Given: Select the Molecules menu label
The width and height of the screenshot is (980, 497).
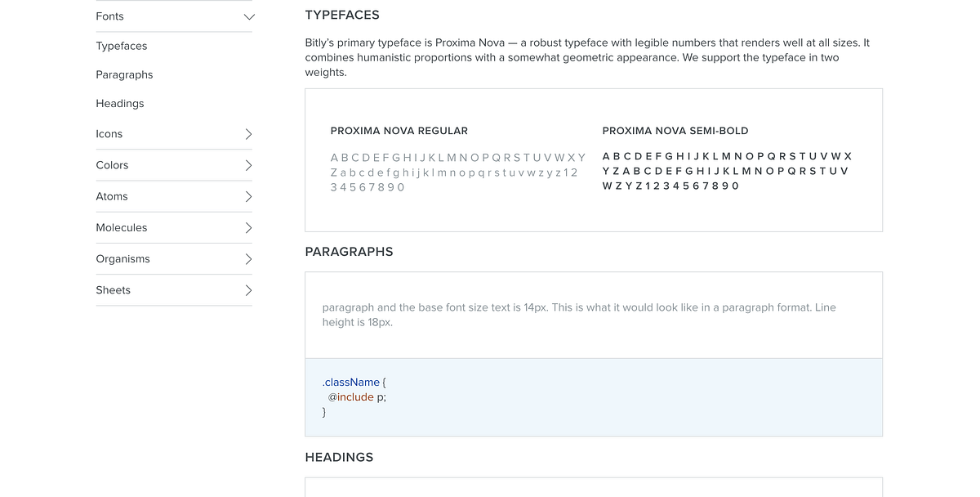Looking at the screenshot, I should click(x=122, y=228).
